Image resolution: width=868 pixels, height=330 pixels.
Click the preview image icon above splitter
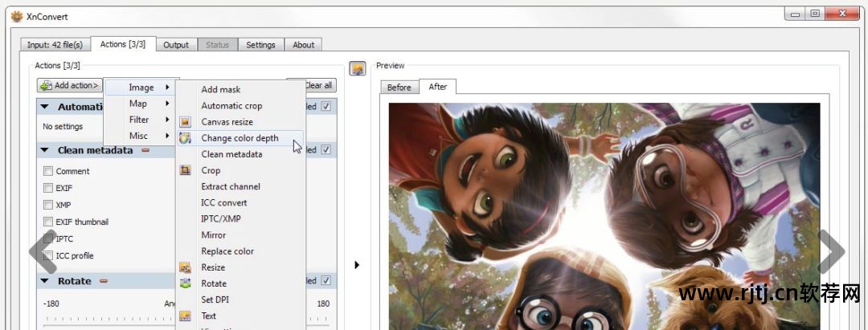click(358, 69)
